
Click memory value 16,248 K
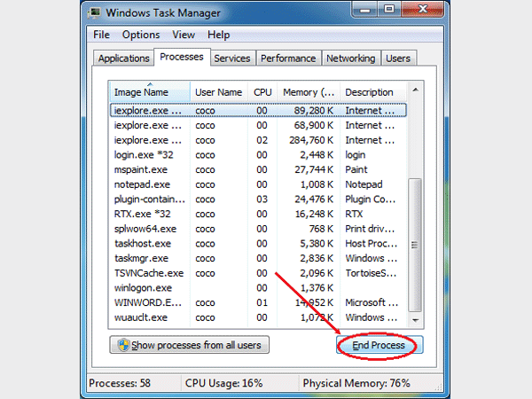[314, 214]
